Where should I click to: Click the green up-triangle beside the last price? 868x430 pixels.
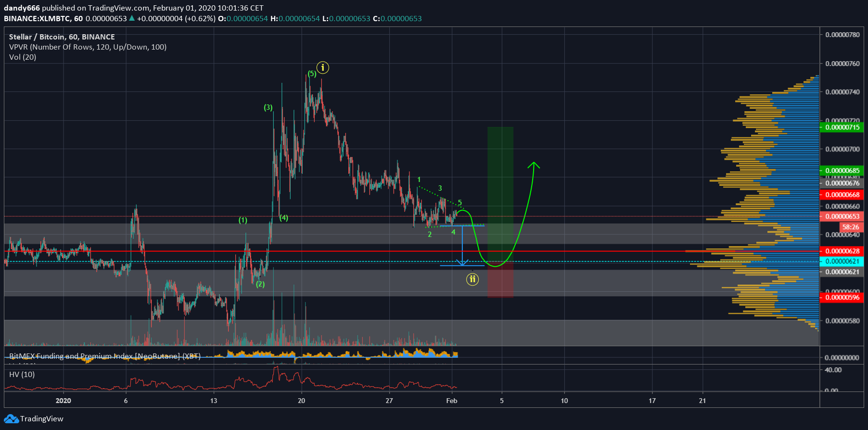point(131,18)
